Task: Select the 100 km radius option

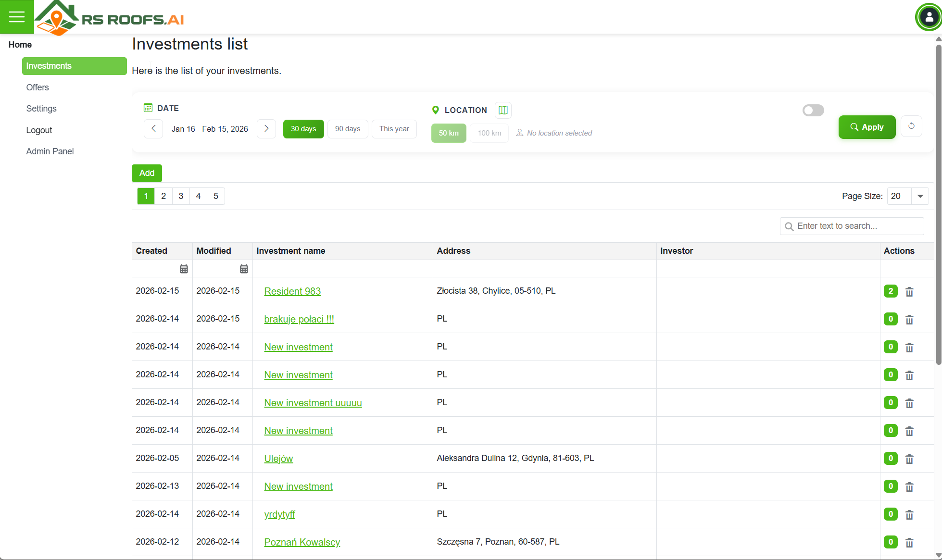Action: [489, 133]
